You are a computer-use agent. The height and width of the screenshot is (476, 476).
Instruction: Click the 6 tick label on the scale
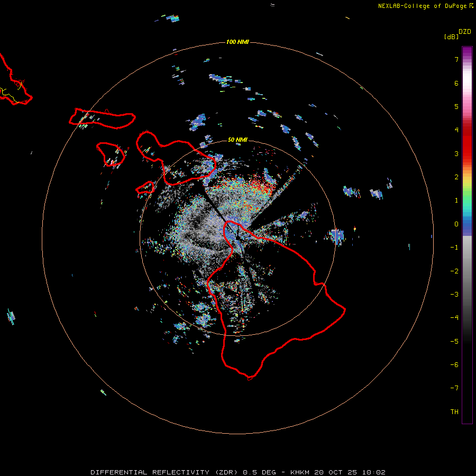pos(456,83)
